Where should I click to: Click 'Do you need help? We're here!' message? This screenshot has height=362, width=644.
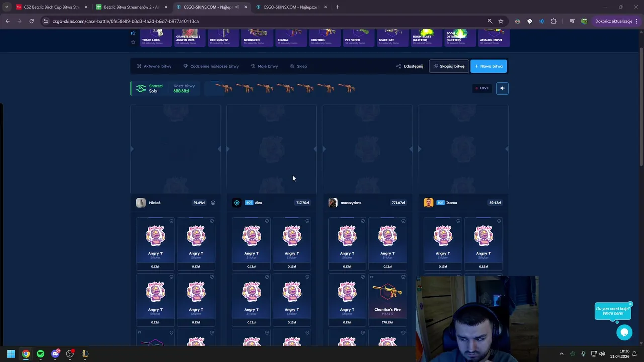coord(612,311)
